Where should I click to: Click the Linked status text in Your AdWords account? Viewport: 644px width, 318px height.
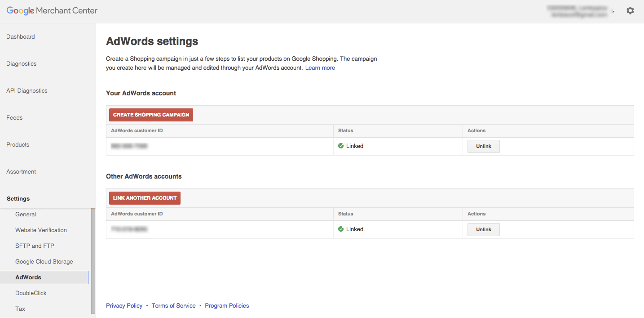(355, 146)
